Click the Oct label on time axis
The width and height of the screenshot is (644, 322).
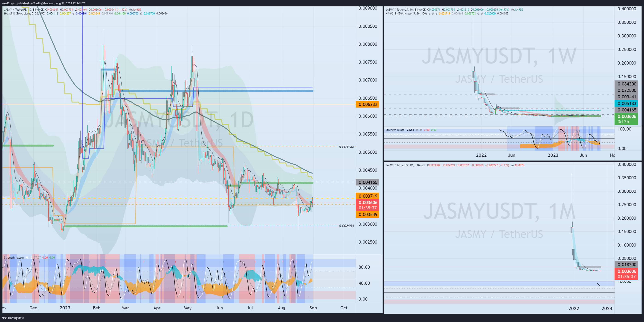pyautogui.click(x=344, y=308)
